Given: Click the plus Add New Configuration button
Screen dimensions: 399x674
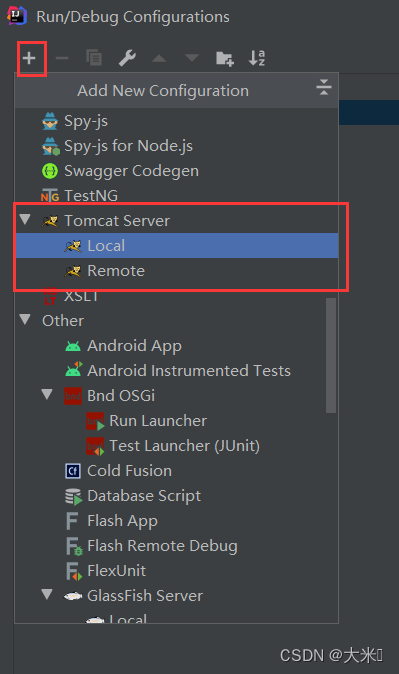Looking at the screenshot, I should (29, 58).
